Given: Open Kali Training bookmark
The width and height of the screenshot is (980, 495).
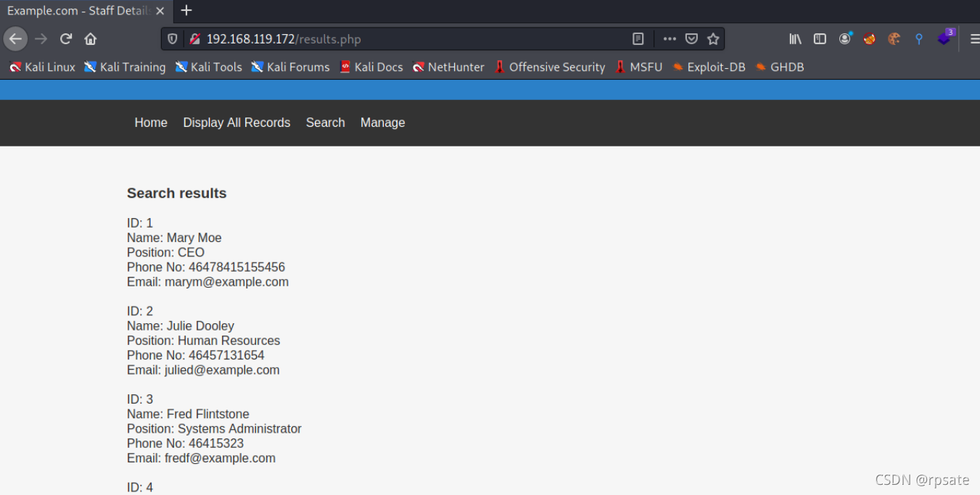Looking at the screenshot, I should [125, 67].
